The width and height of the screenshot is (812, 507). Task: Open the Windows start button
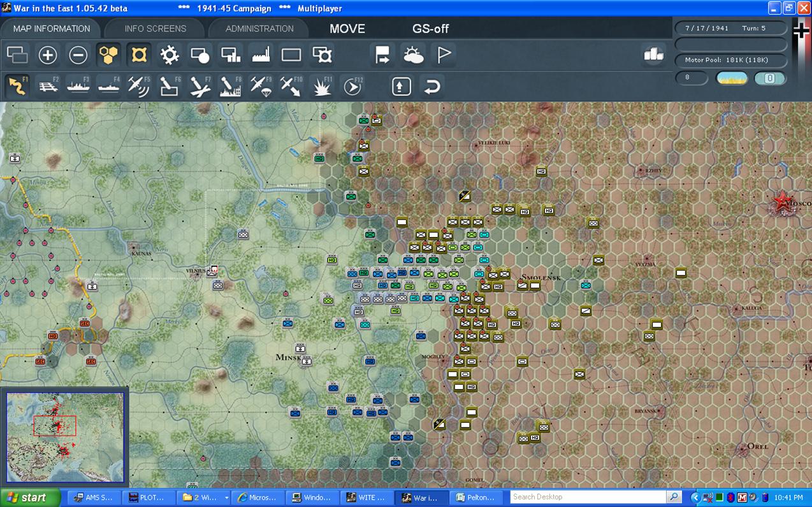point(31,497)
